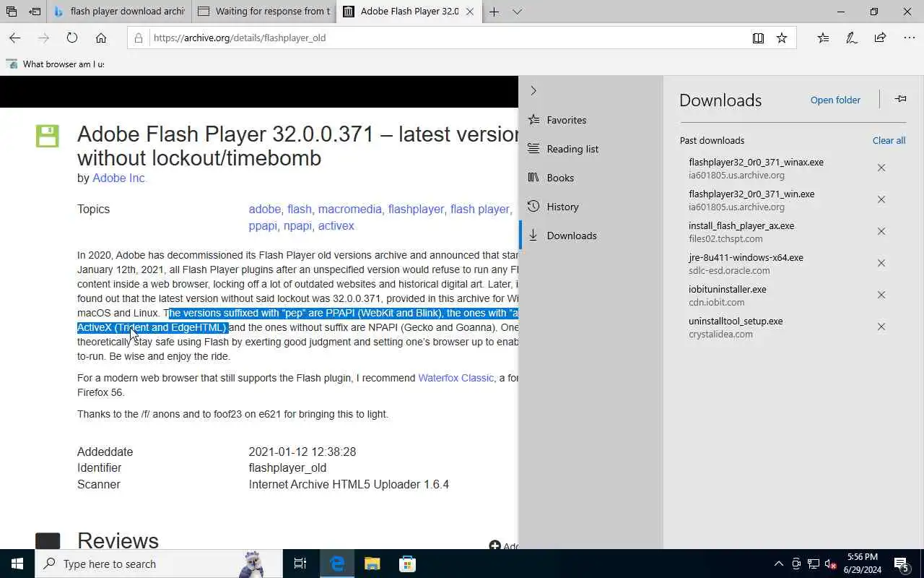Open the notification center icon
924x578 pixels.
(x=902, y=564)
